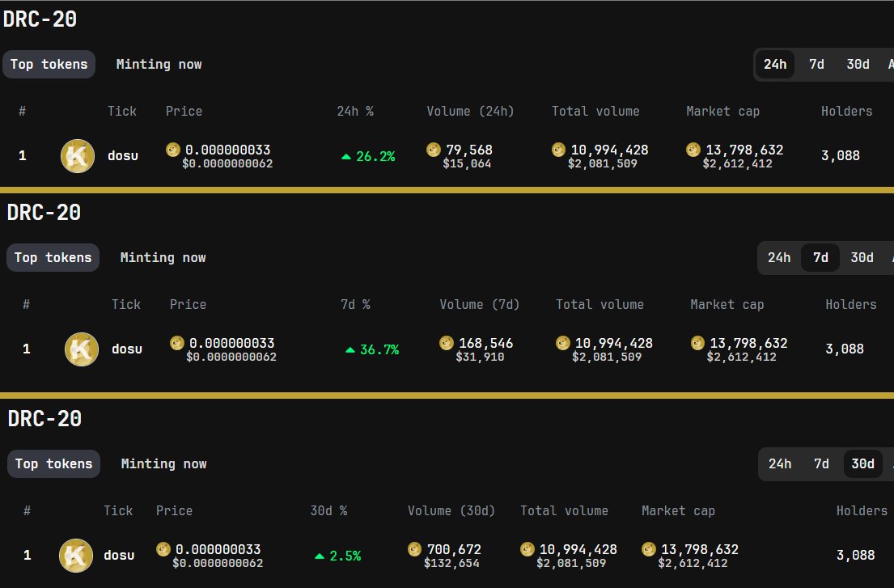
Task: Click the Volume (24h) column header
Action: tap(470, 111)
